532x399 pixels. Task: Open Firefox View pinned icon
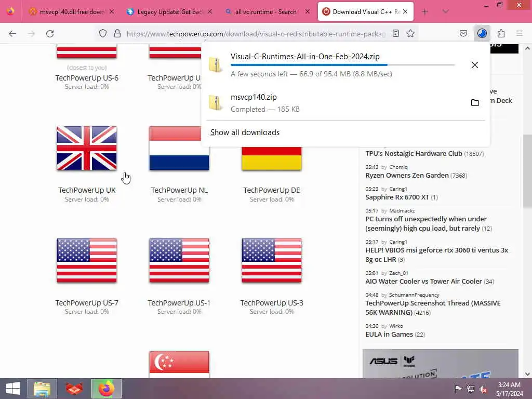click(10, 11)
